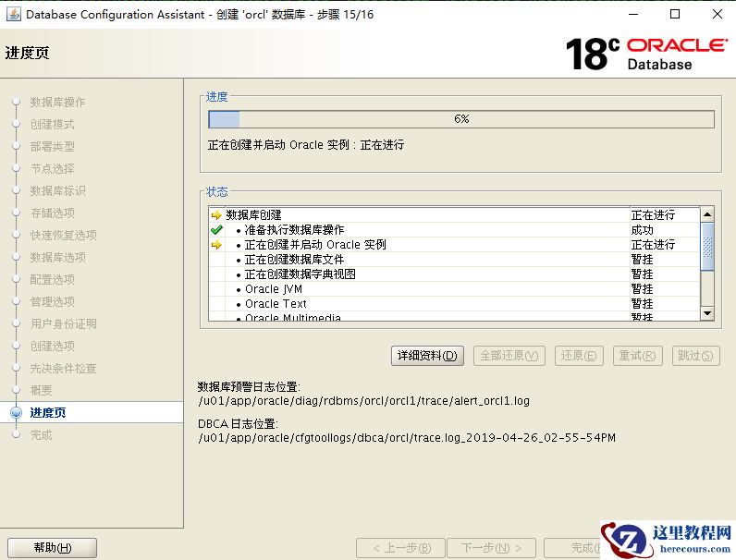Select 先决条件检查 step in sidebar

(64, 368)
